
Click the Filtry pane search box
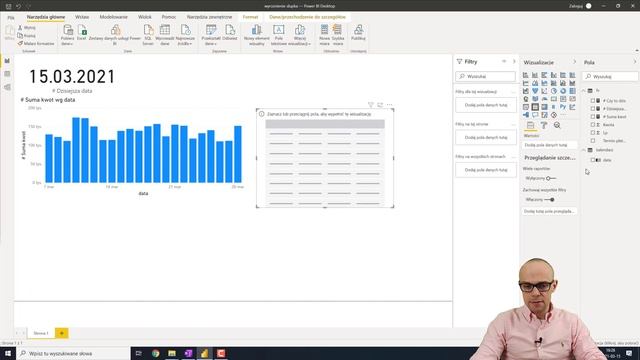(x=485, y=76)
